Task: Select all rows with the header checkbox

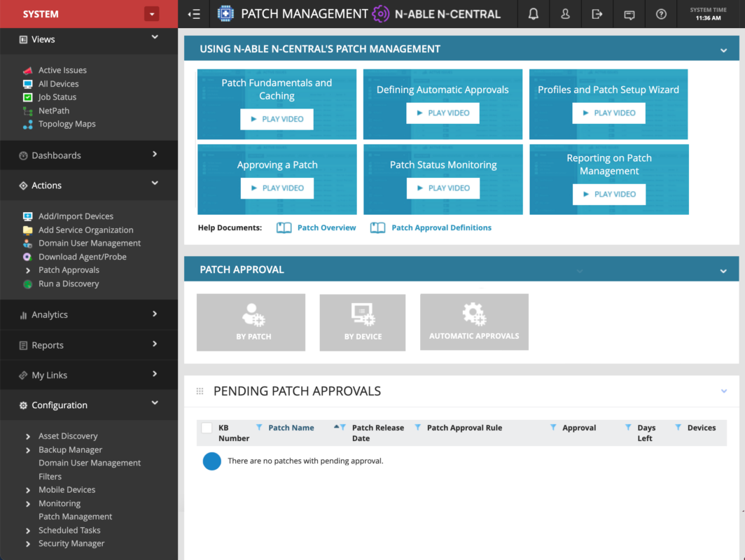Action: (x=206, y=427)
